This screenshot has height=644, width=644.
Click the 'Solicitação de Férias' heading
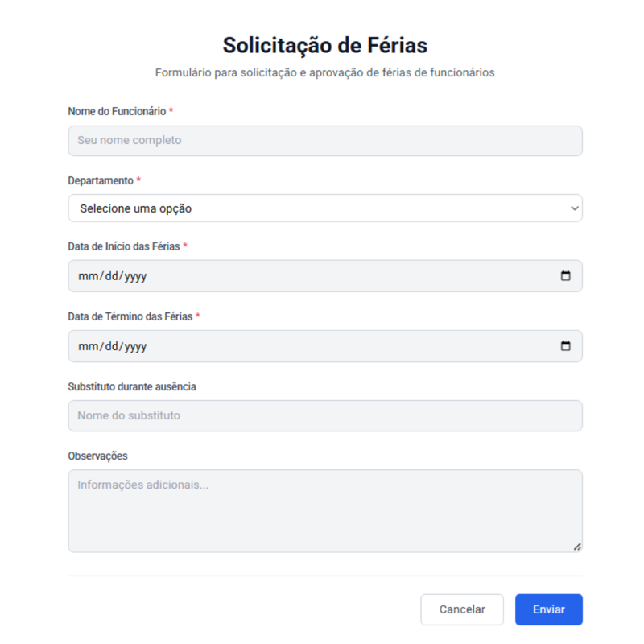324,44
